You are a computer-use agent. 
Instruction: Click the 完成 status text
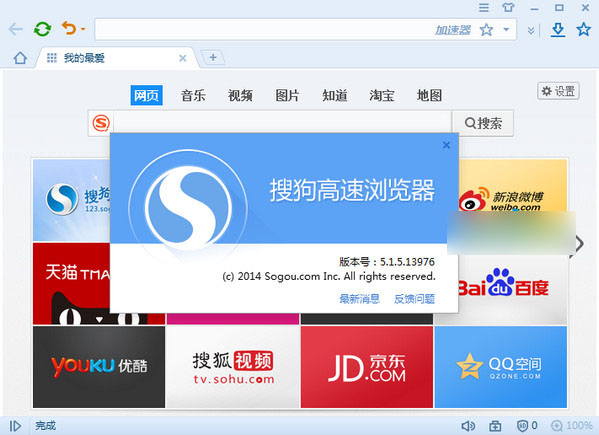click(x=45, y=426)
